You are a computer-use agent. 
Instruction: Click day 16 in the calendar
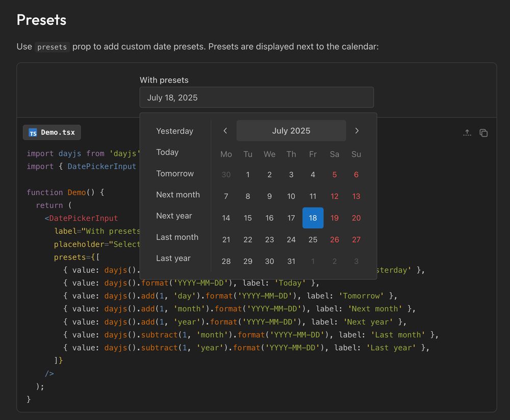pos(269,218)
